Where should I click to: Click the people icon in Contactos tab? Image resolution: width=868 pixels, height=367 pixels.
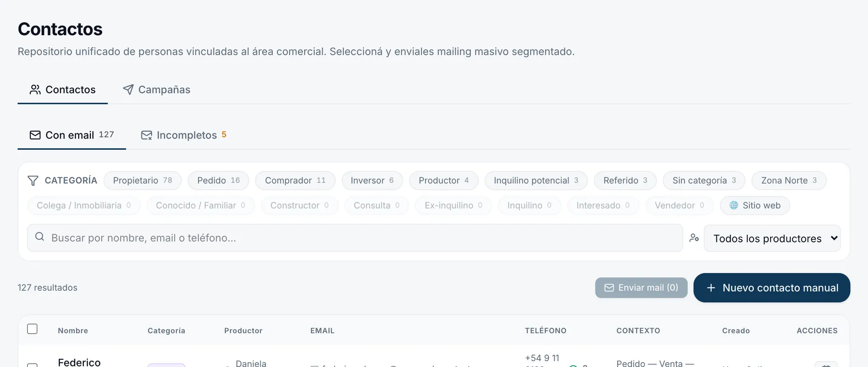pos(35,90)
